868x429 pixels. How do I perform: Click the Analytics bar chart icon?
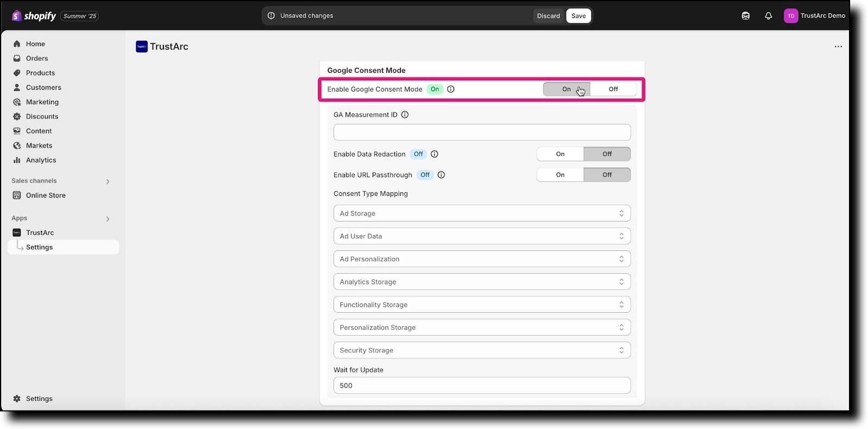(x=17, y=160)
